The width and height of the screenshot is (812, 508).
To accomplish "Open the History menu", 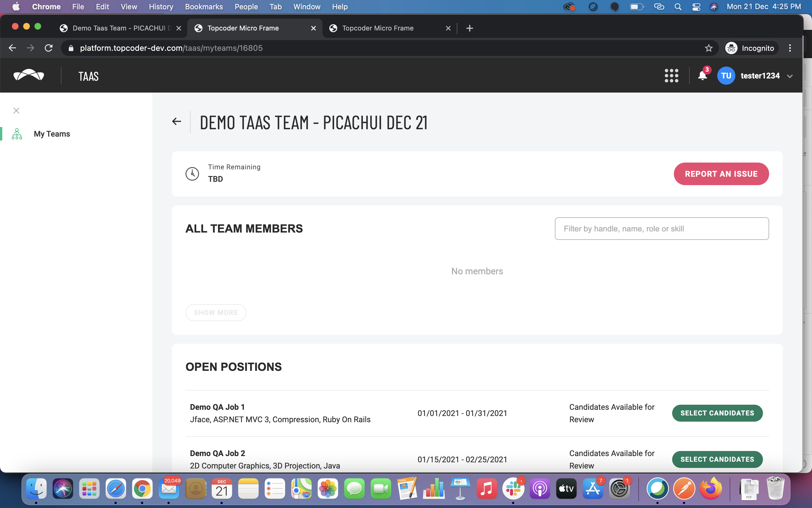I will [161, 7].
